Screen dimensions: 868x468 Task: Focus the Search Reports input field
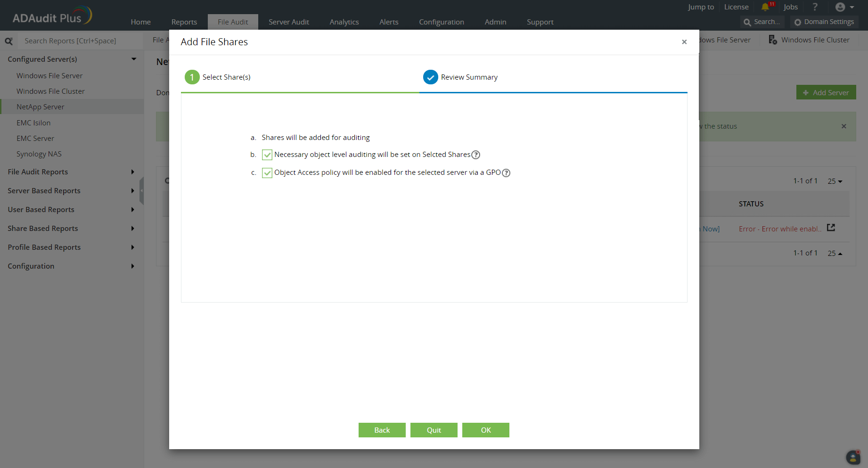(80, 41)
